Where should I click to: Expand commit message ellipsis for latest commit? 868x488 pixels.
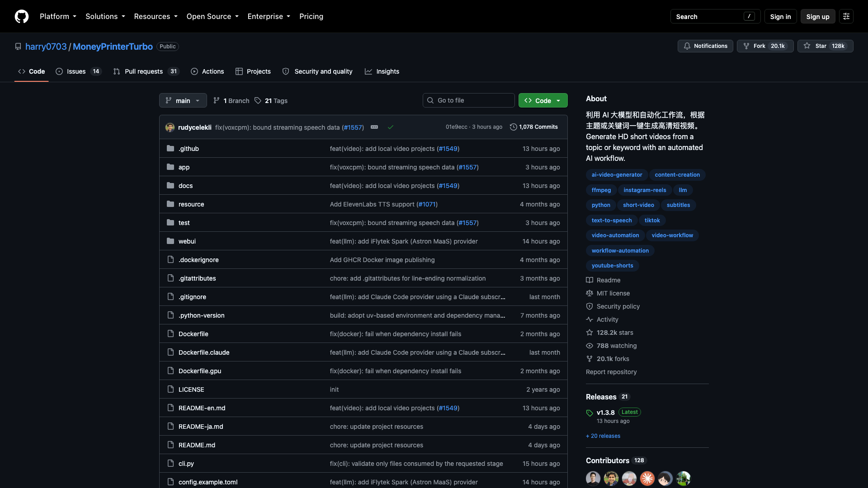click(374, 127)
